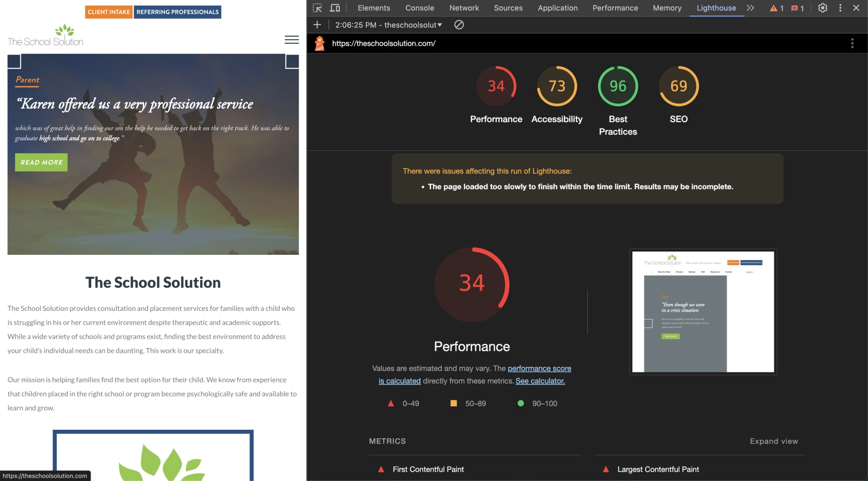The height and width of the screenshot is (481, 868).
Task: Click the READ MORE button
Action: point(41,162)
